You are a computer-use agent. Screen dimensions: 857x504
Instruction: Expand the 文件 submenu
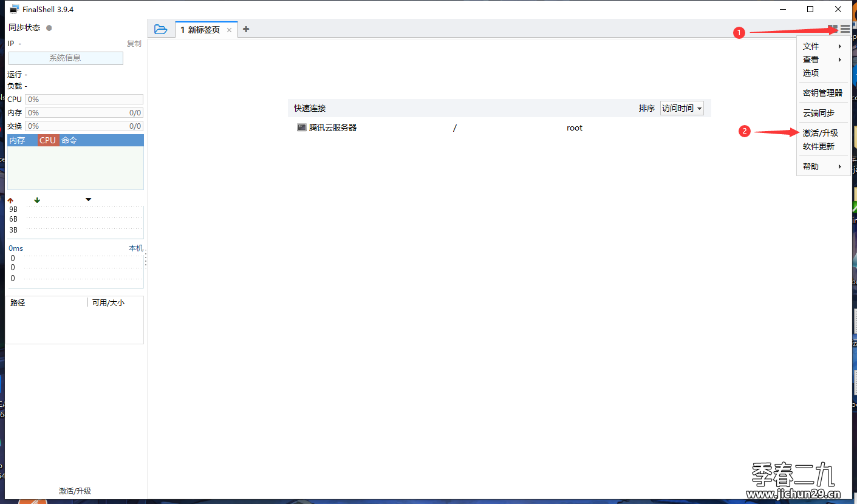point(822,46)
